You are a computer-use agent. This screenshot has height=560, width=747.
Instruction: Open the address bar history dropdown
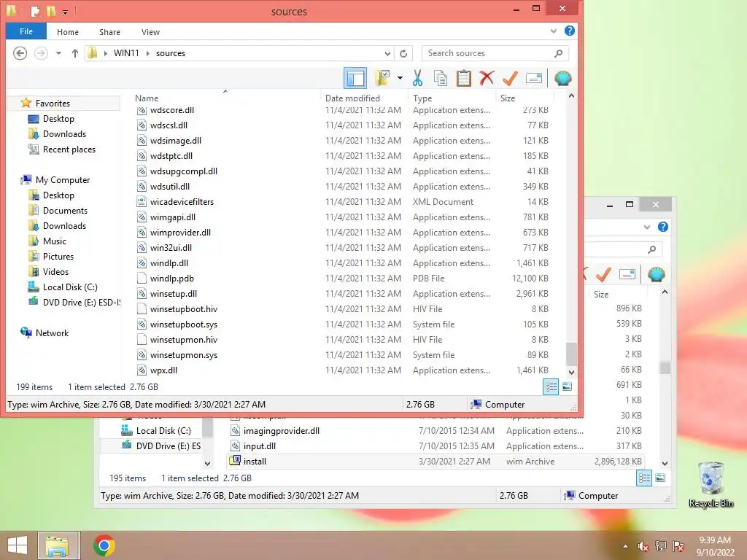[387, 53]
